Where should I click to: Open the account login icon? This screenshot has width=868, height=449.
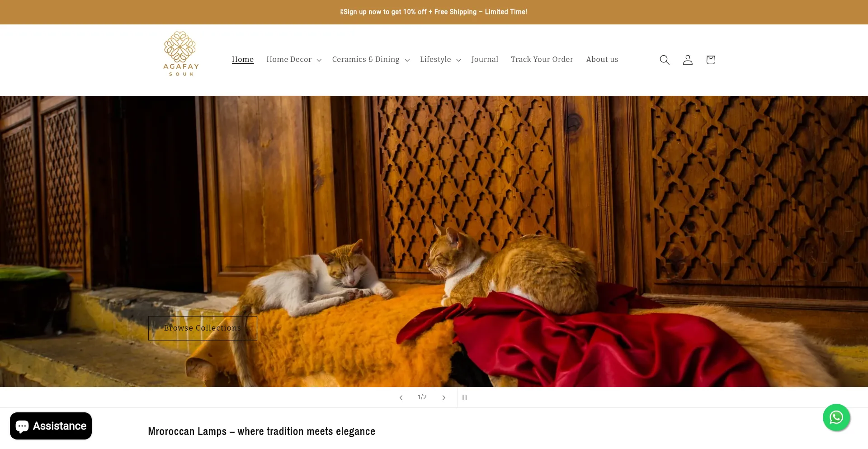[687, 60]
